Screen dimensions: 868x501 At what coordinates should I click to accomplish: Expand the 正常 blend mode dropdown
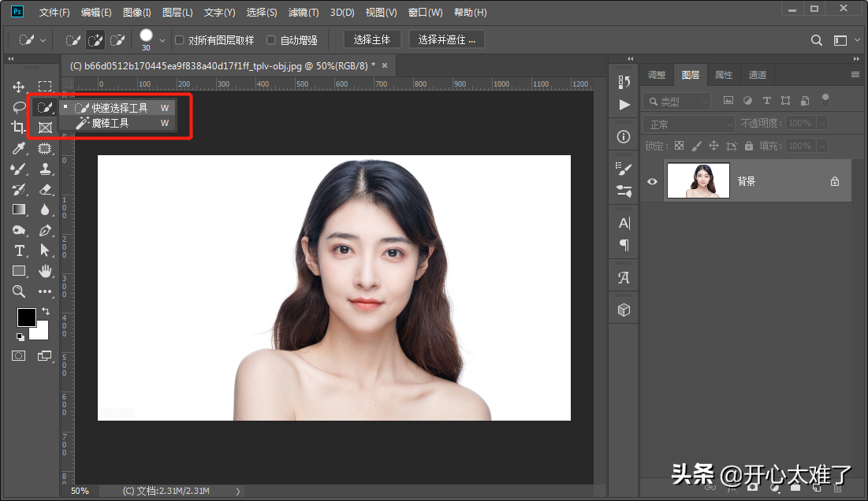(x=690, y=124)
